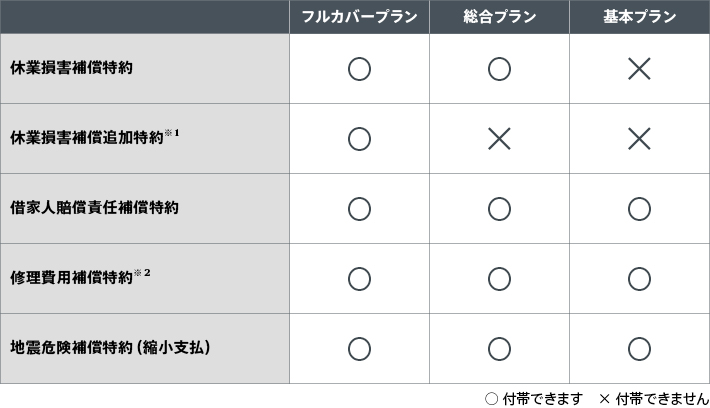Click the circle for 借家人賠償責任補償特約 under 総合プラン
The width and height of the screenshot is (710, 408).
[x=499, y=209]
